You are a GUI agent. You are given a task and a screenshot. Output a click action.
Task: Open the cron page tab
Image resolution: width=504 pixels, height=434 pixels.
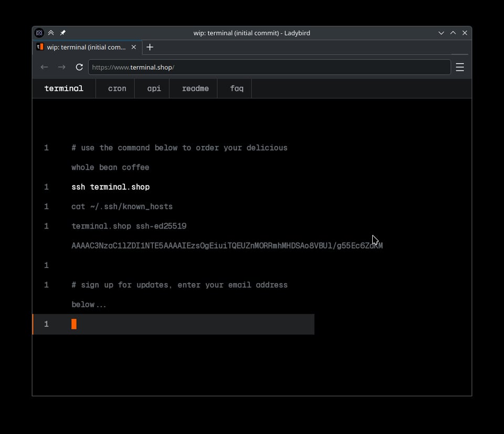tap(117, 88)
